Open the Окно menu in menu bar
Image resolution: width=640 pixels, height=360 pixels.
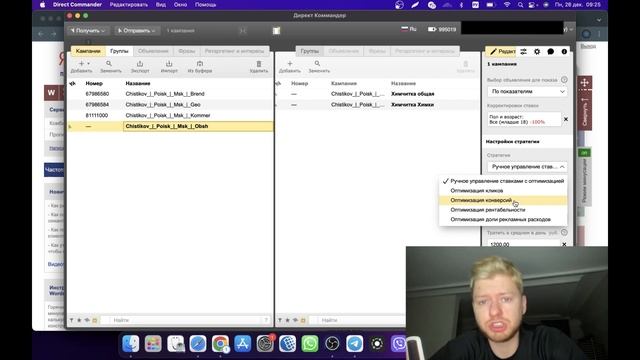(x=180, y=5)
